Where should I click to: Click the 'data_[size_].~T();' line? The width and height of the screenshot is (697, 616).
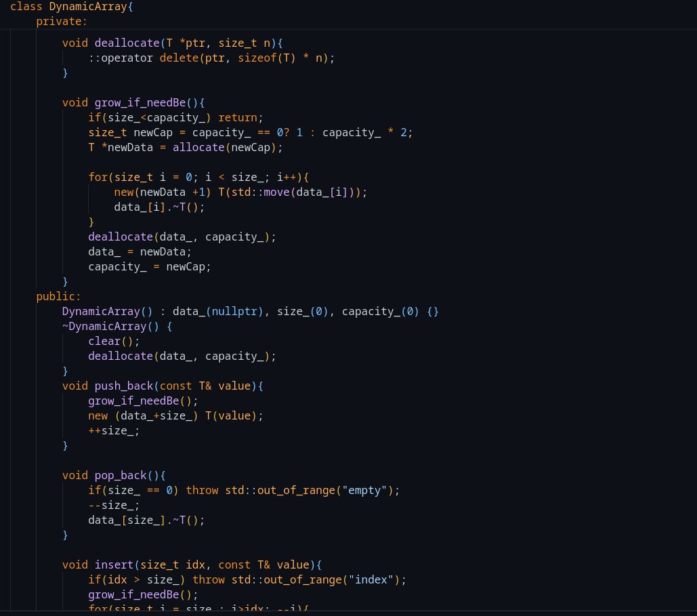[x=147, y=520]
